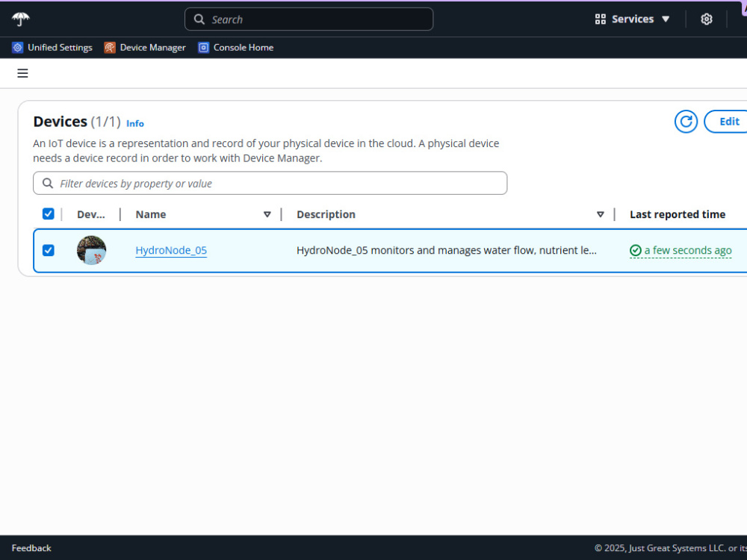
Task: Refresh the devices list
Action: (686, 122)
